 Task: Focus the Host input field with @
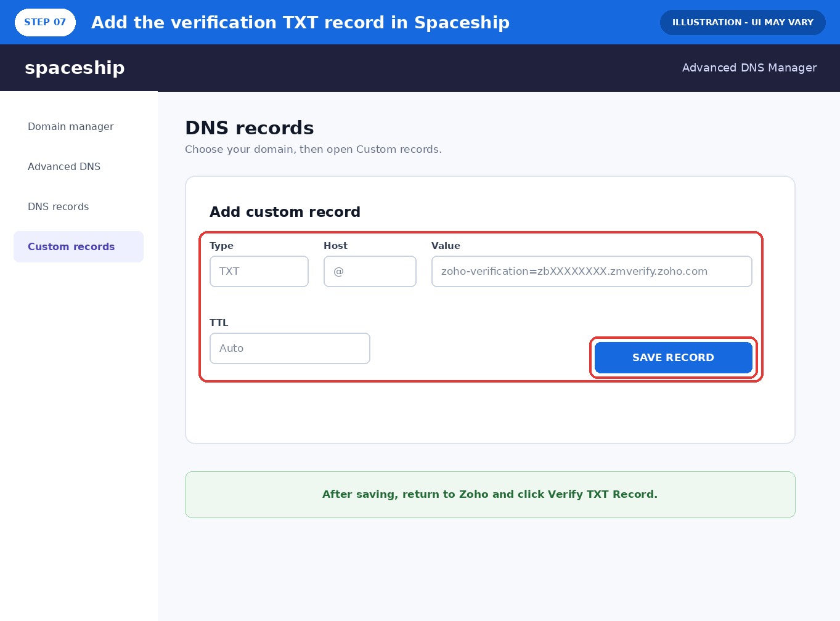pyautogui.click(x=370, y=271)
